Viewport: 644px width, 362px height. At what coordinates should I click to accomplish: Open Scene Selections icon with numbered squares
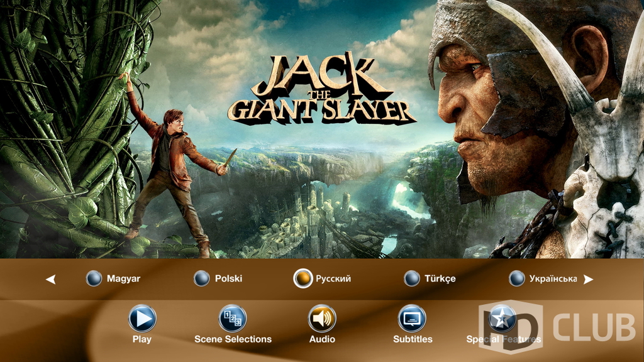233,319
